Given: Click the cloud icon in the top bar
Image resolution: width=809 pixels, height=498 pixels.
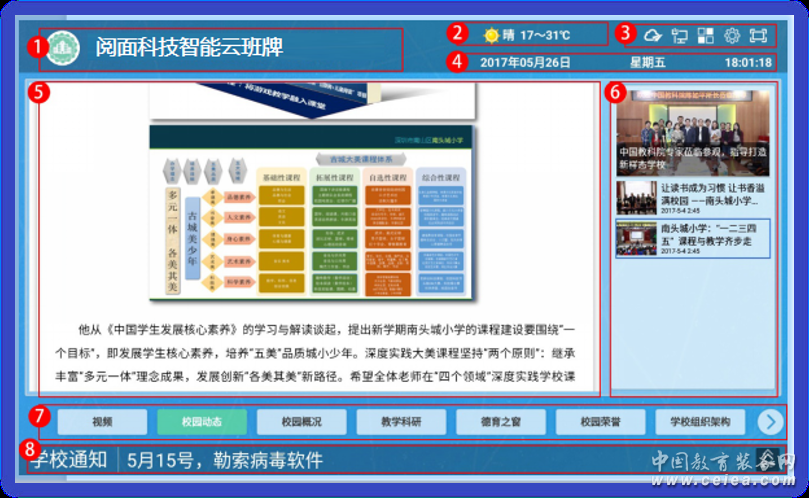Looking at the screenshot, I should (x=653, y=36).
